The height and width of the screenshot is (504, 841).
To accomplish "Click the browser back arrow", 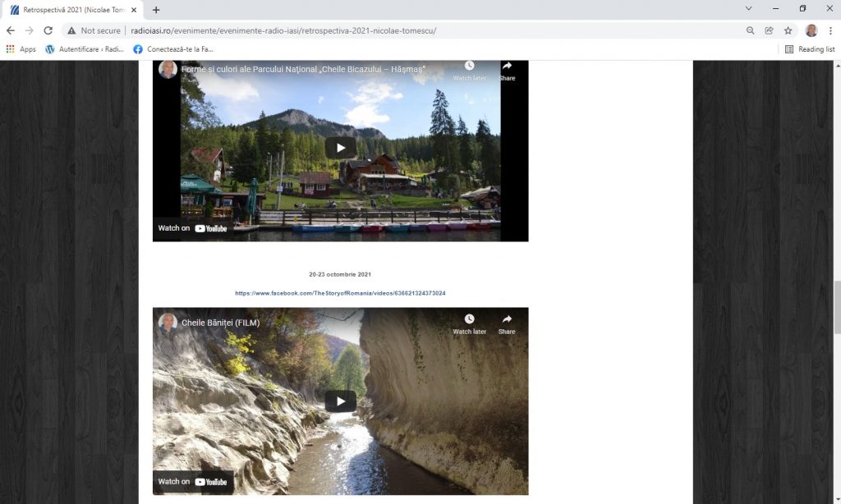I will pos(11,30).
